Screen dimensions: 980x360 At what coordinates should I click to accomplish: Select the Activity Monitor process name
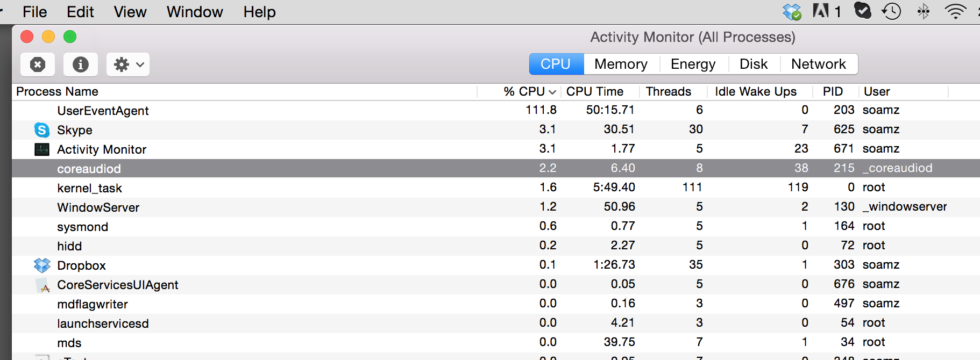[x=102, y=149]
